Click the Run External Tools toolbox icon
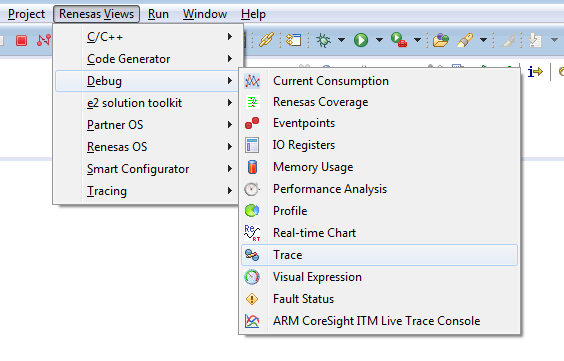Screen dimensions: 564x361 click(x=399, y=40)
